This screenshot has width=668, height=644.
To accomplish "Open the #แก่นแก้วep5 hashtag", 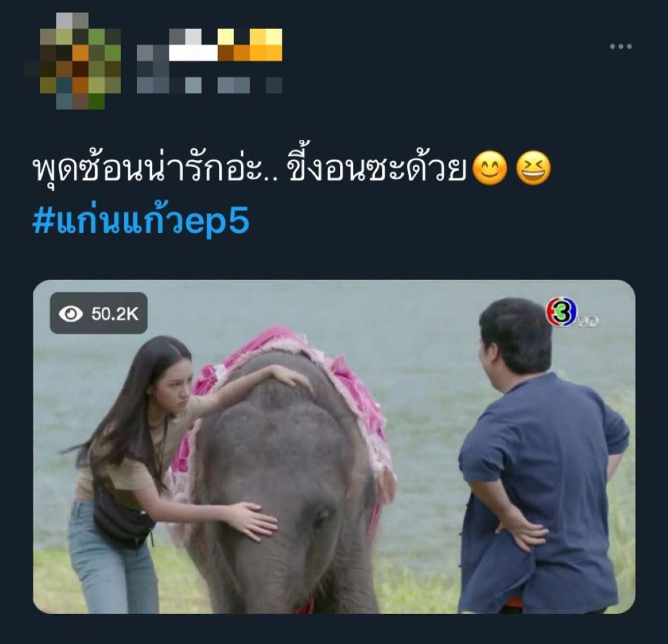I will [x=141, y=221].
